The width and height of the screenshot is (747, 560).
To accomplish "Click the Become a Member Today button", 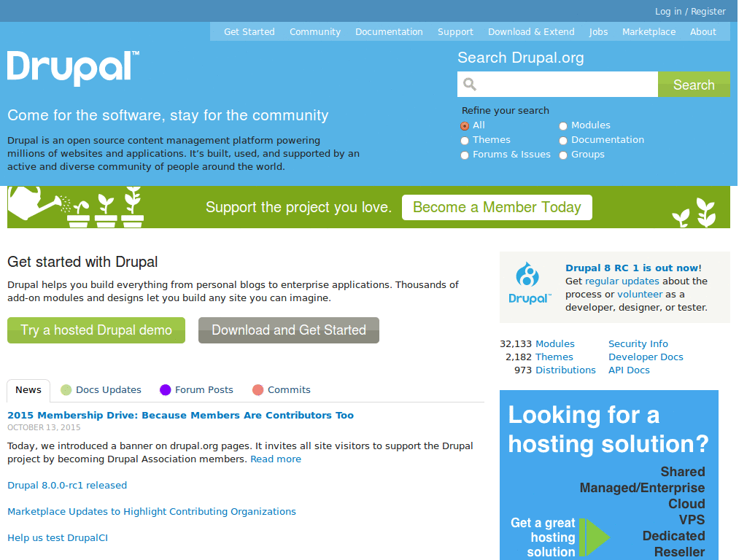I will tap(497, 207).
